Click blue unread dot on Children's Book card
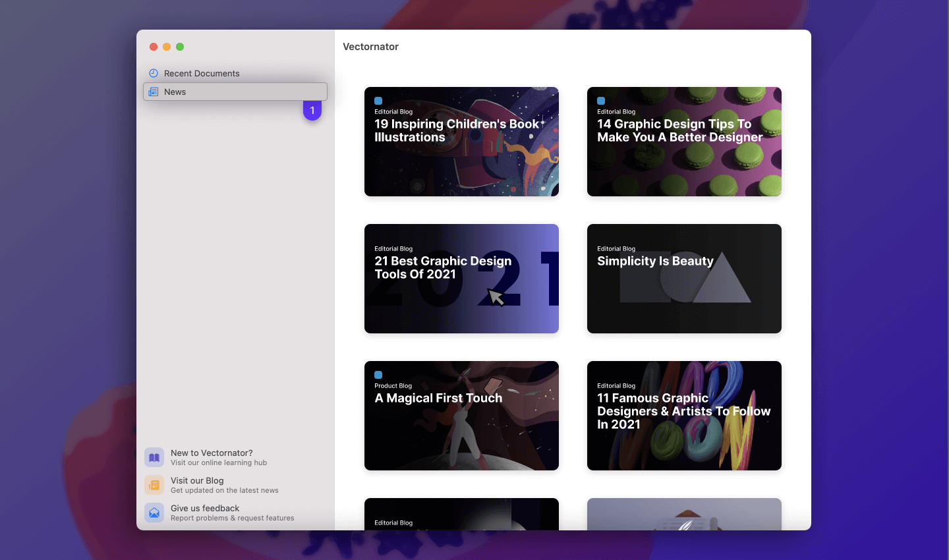This screenshot has width=949, height=560. click(378, 101)
